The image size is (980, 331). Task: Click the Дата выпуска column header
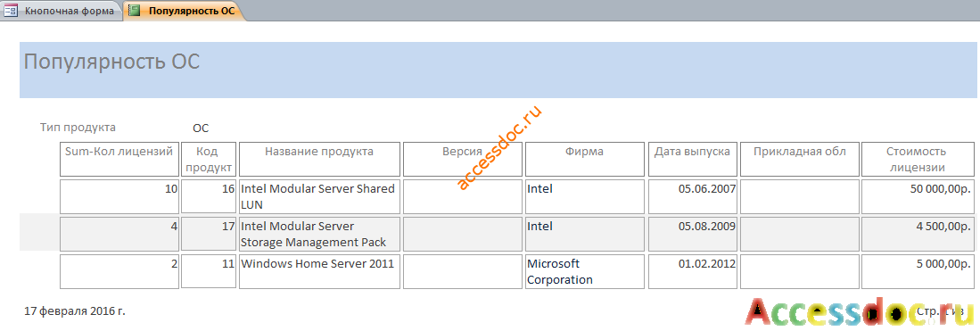coord(692,159)
